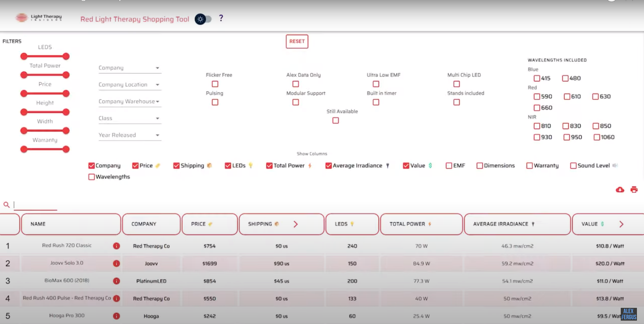Click the $90 us shipping cell

(282, 263)
